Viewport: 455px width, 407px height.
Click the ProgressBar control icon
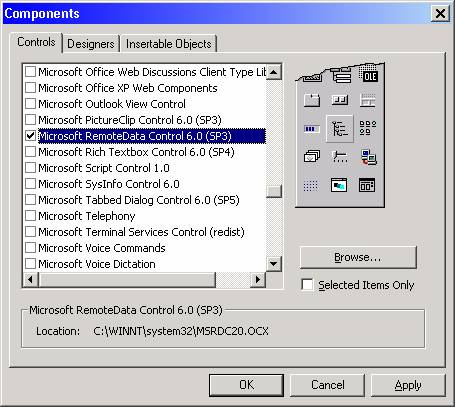point(311,129)
